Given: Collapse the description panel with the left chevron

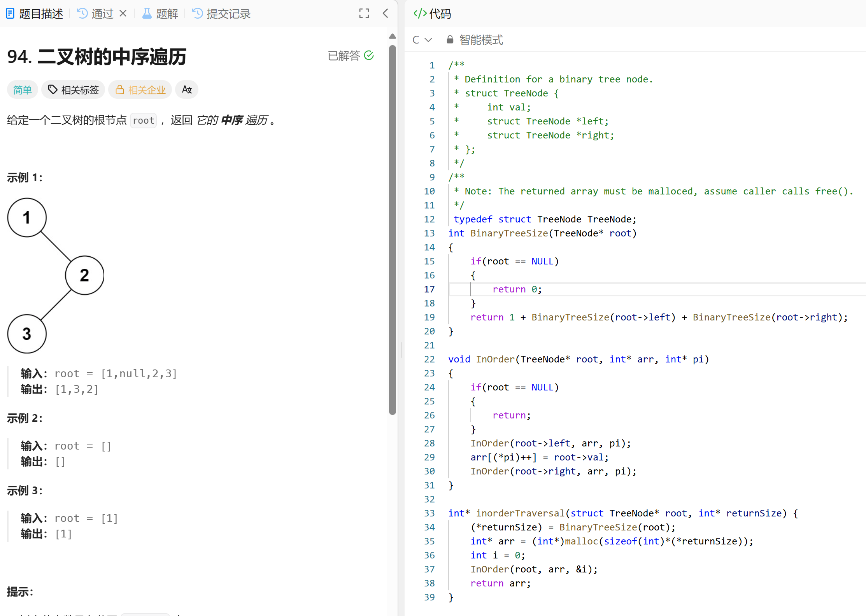Looking at the screenshot, I should coord(386,14).
